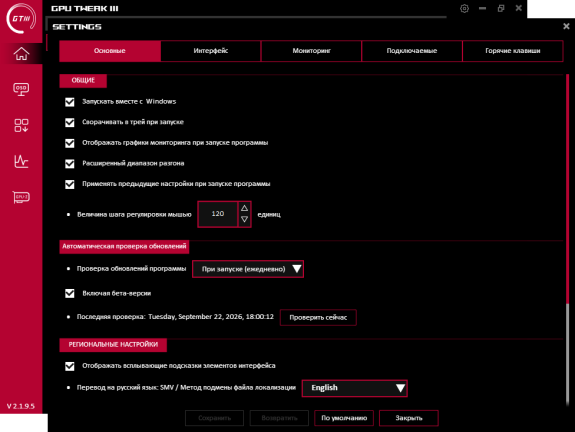Click the "По умолчанию" button
This screenshot has width=575, height=432.
[344, 418]
